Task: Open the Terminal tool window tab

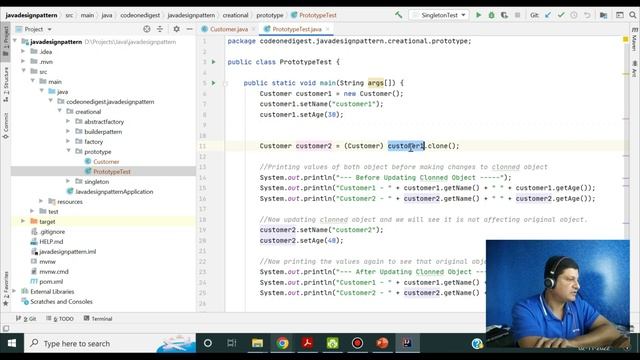Action: coord(98,318)
